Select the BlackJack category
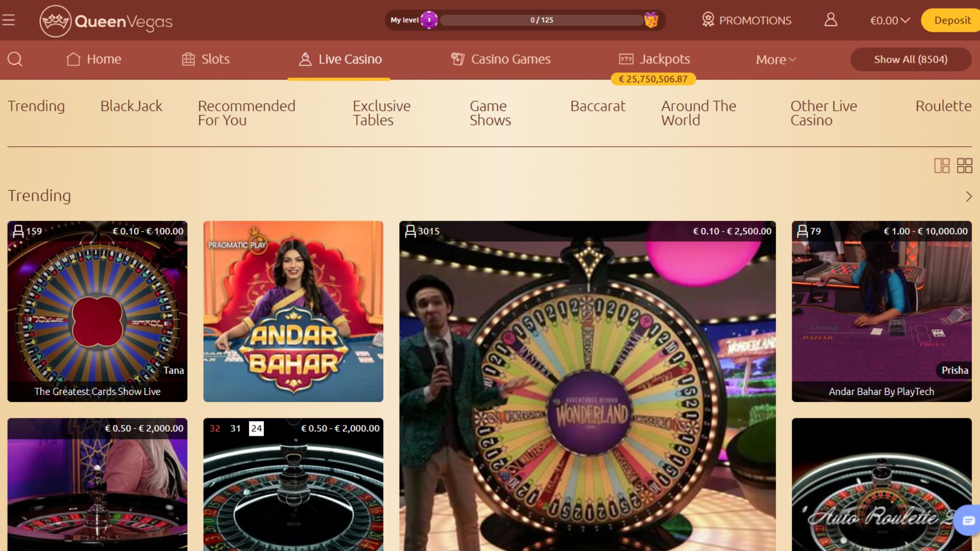 click(x=131, y=106)
